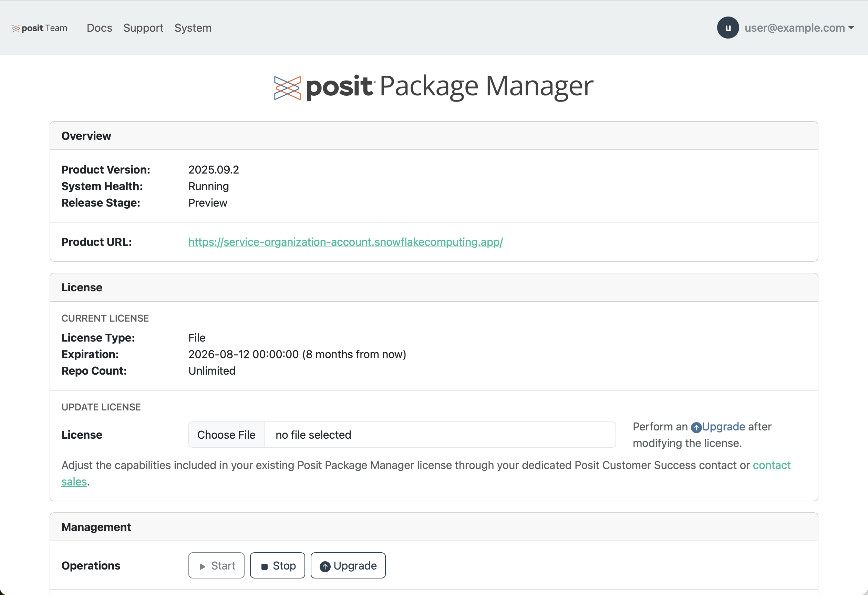This screenshot has height=595, width=868.
Task: Open the user avatar circle icon
Action: click(727, 28)
